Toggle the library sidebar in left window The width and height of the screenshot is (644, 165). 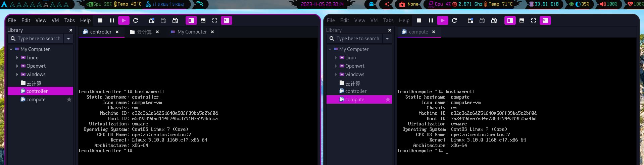(x=191, y=20)
